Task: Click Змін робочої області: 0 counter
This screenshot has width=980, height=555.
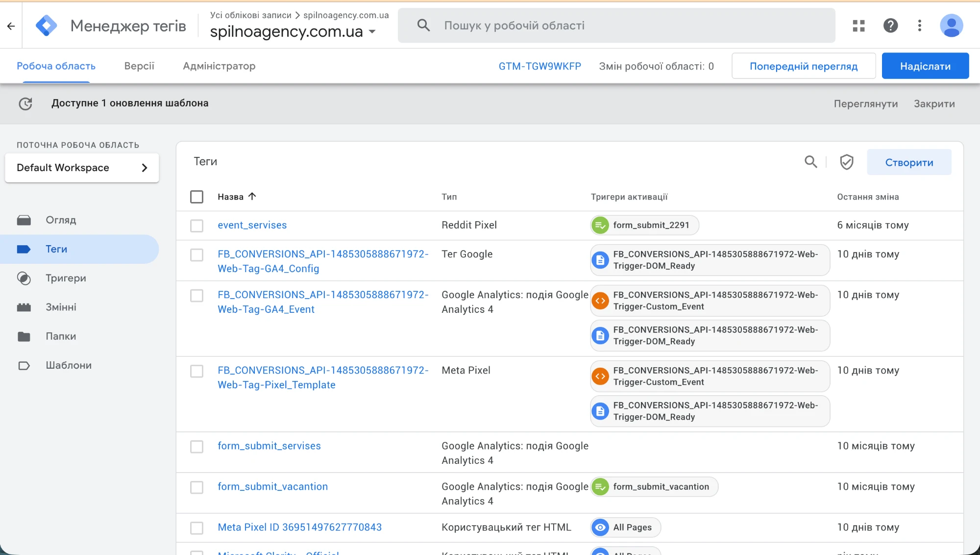Action: click(656, 66)
